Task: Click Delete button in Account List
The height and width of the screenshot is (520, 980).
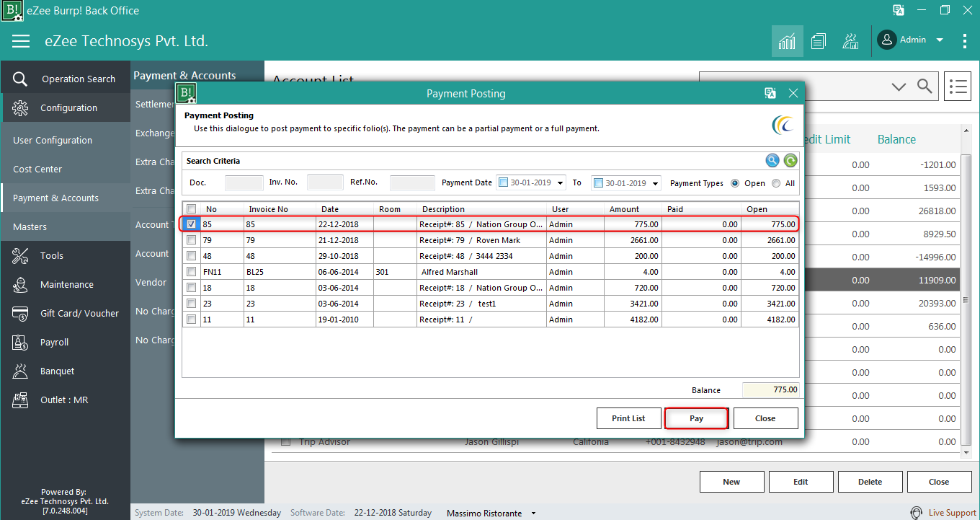Action: click(x=870, y=482)
